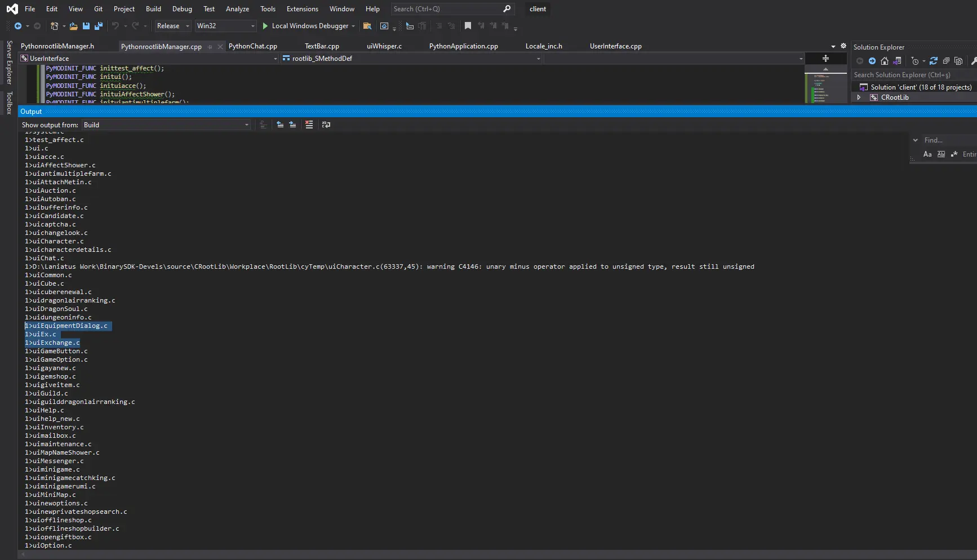
Task: Open the Toolbox side tab
Action: 9,103
